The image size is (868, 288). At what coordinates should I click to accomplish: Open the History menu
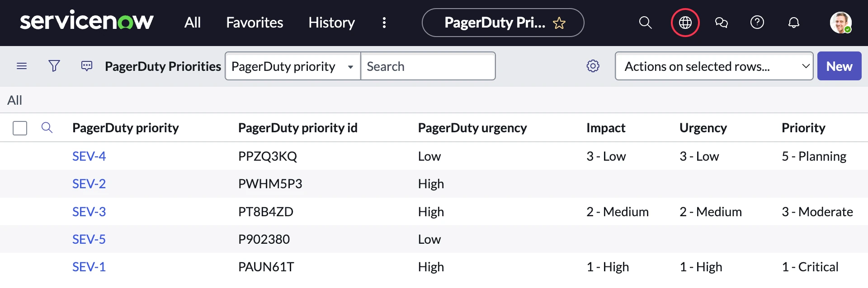tap(331, 23)
